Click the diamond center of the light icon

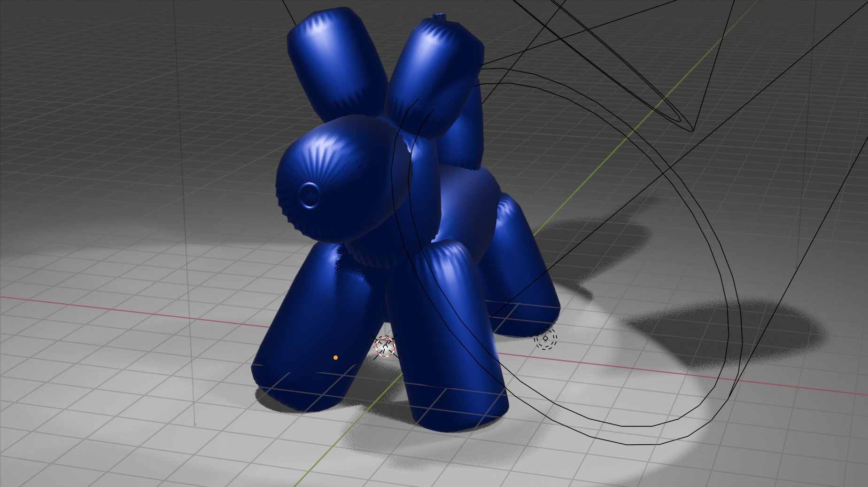[545, 338]
